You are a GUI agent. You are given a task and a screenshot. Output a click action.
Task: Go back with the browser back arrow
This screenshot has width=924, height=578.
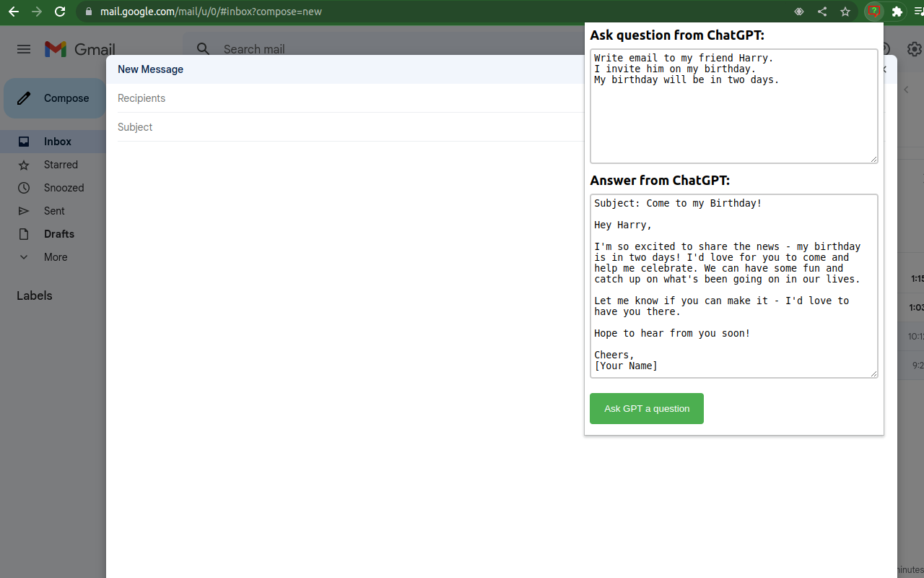[14, 12]
